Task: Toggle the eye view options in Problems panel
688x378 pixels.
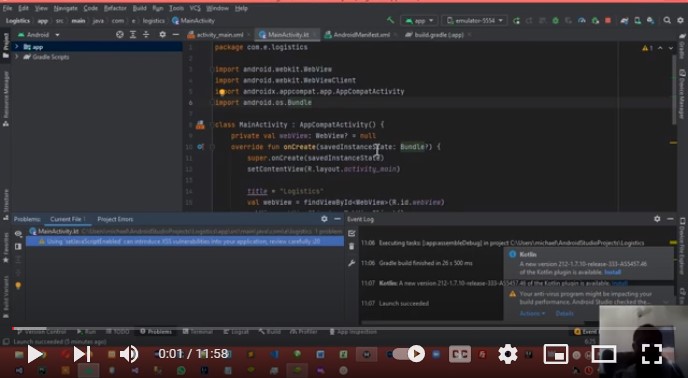Action: [x=18, y=234]
